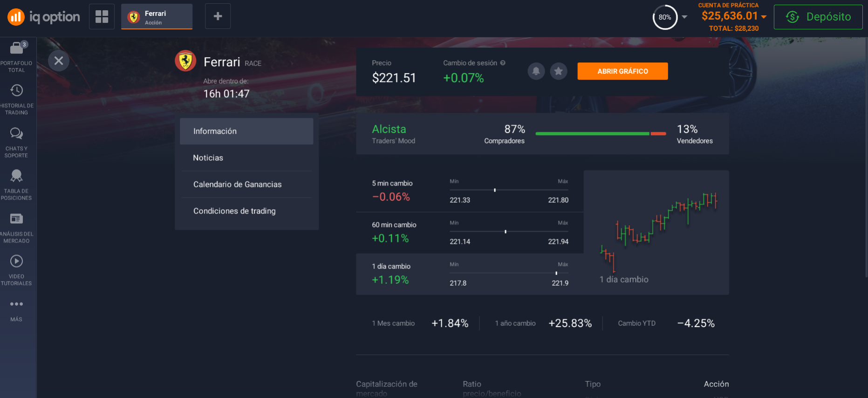The image size is (868, 398).
Task: Open Chats y Soporte sidebar item
Action: point(17,143)
